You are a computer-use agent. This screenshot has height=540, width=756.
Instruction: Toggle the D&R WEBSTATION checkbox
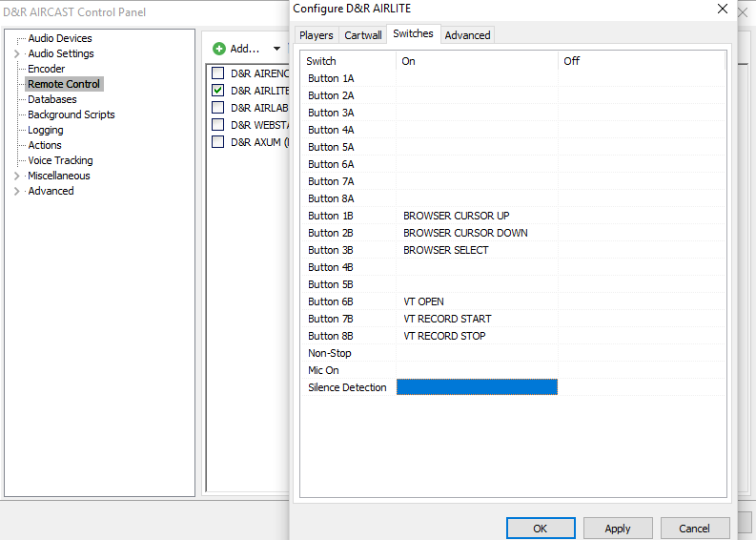[x=218, y=125]
